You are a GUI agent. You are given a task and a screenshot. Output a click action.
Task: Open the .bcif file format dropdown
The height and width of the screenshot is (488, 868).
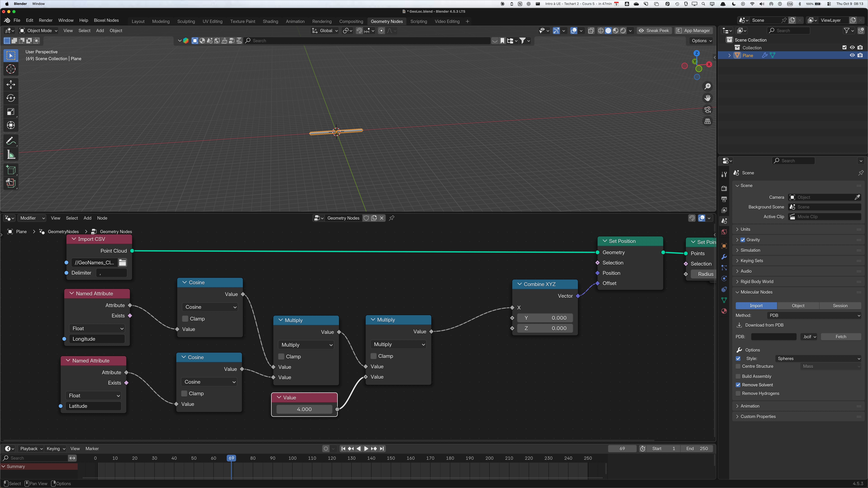coord(809,337)
